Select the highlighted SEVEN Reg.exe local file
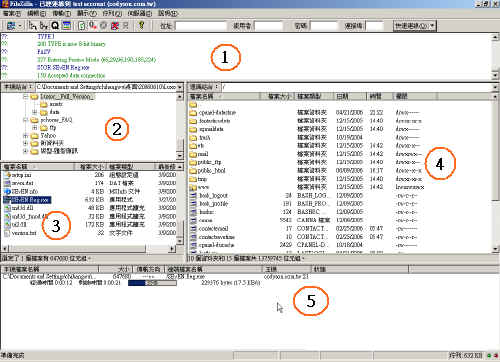Viewport: 500px width, 362px height. (x=27, y=200)
